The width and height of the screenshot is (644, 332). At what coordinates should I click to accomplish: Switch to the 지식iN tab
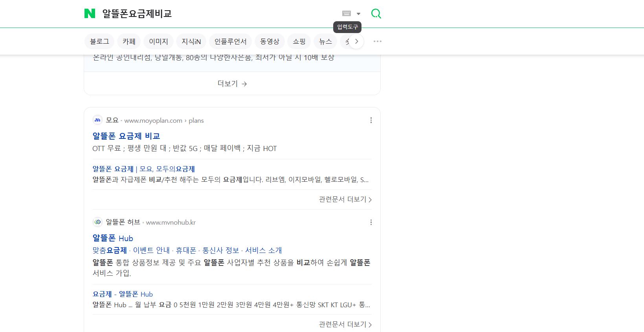click(x=191, y=41)
